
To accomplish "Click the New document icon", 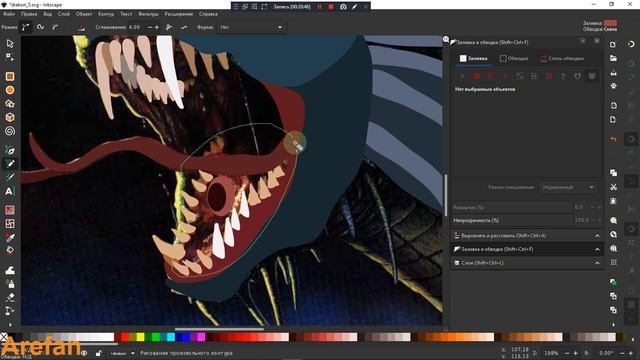I will (613, 44).
